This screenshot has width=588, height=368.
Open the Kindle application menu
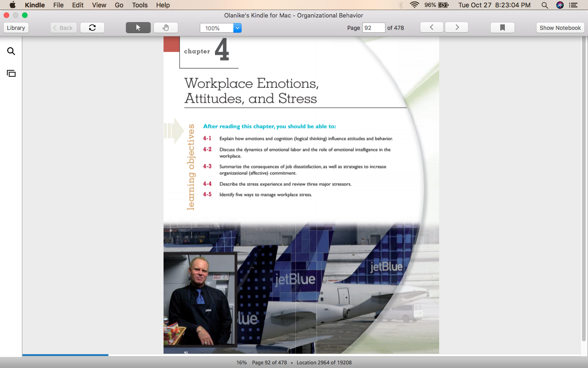(x=35, y=5)
